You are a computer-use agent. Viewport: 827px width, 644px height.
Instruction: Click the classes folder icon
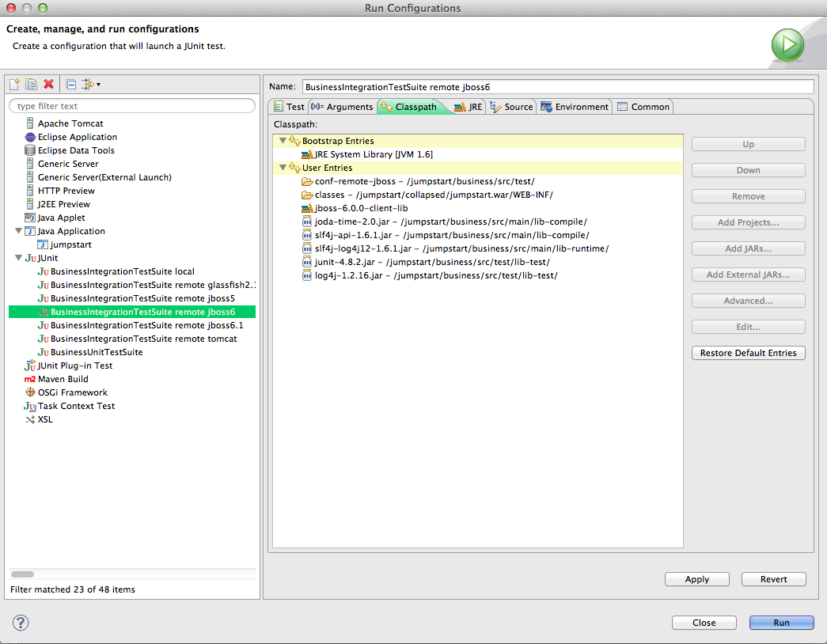(x=307, y=195)
